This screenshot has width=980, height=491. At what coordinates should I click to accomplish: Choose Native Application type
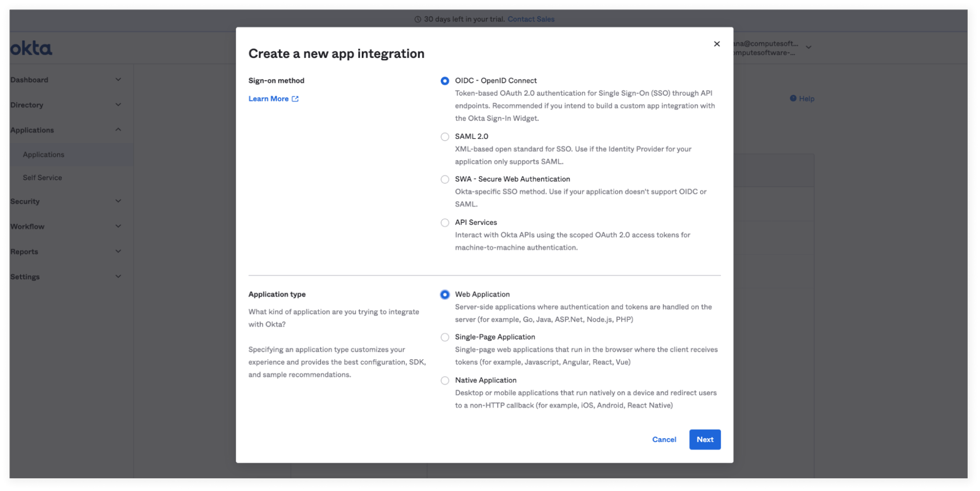coord(445,380)
